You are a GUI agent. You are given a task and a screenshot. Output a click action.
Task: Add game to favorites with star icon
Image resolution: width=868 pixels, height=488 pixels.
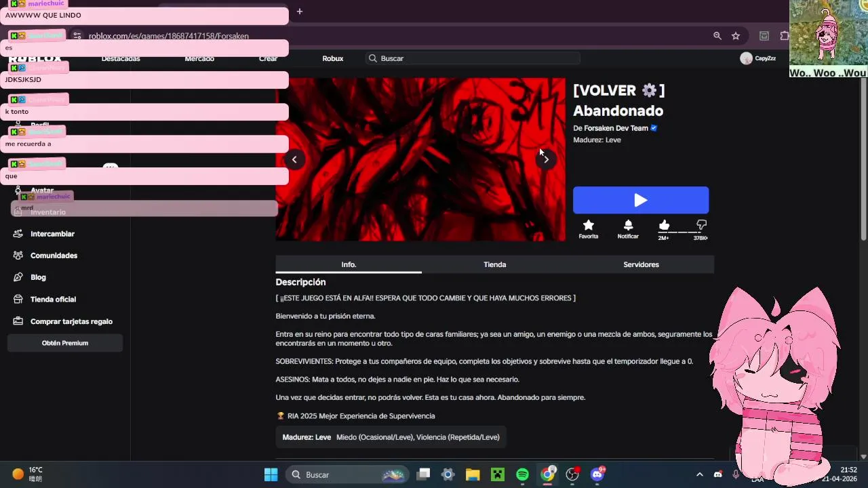[x=589, y=225]
